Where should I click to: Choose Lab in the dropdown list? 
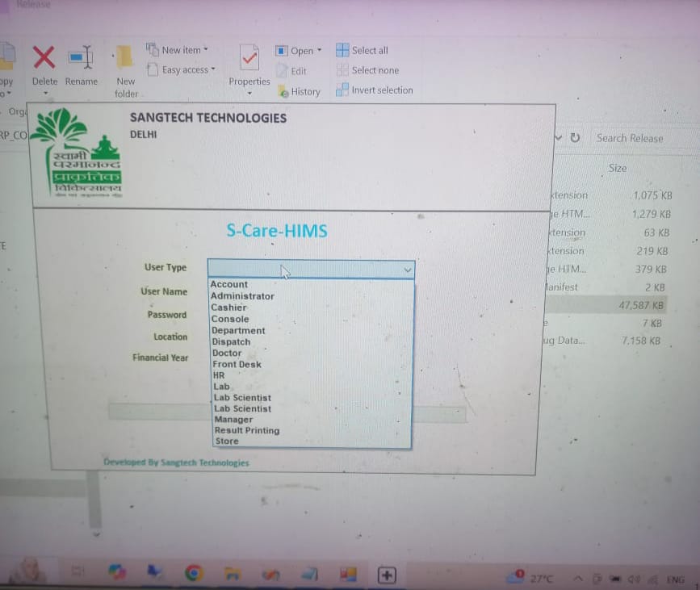221,387
